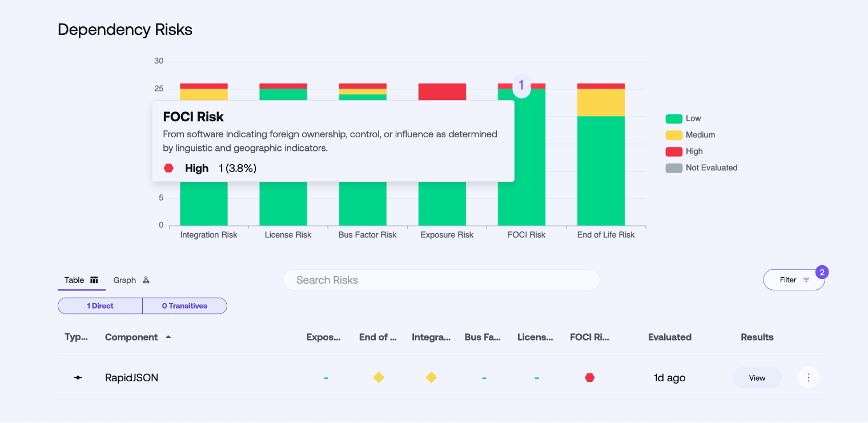Screen dimensions: 868x423
Task: Click the yellow End of Life diamond indicator
Action: coord(378,378)
